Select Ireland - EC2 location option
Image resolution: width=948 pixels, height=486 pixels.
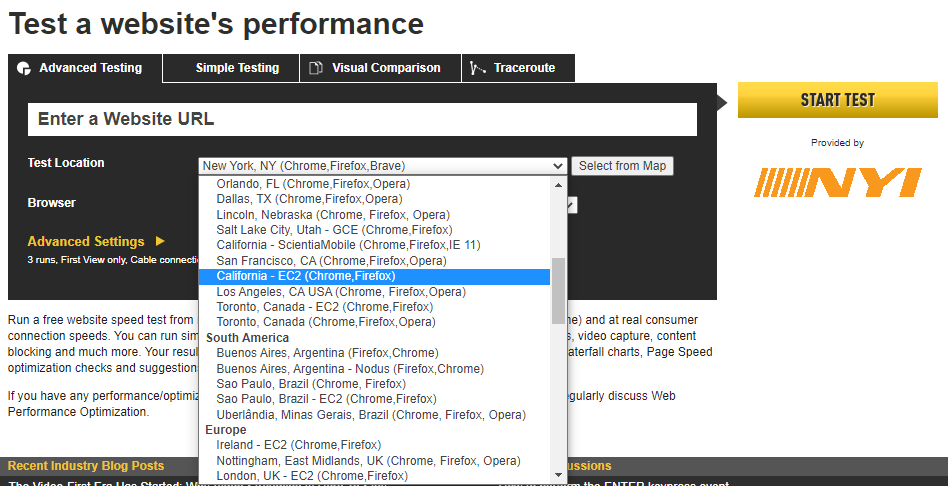click(374, 445)
